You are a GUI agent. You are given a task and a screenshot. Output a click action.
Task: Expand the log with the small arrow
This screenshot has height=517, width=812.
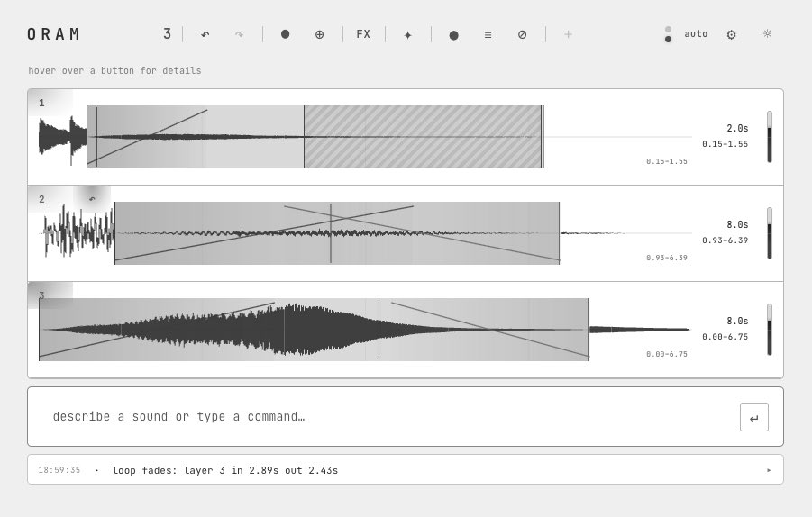point(769,470)
